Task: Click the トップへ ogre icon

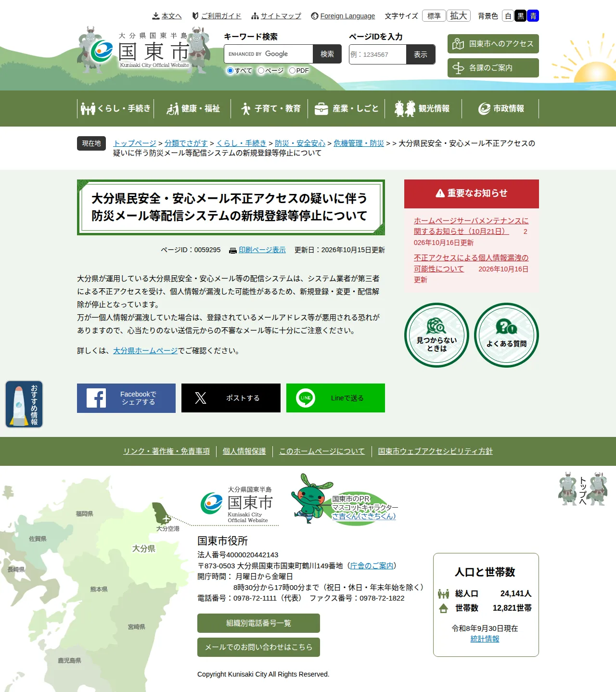Action: pyautogui.click(x=583, y=489)
